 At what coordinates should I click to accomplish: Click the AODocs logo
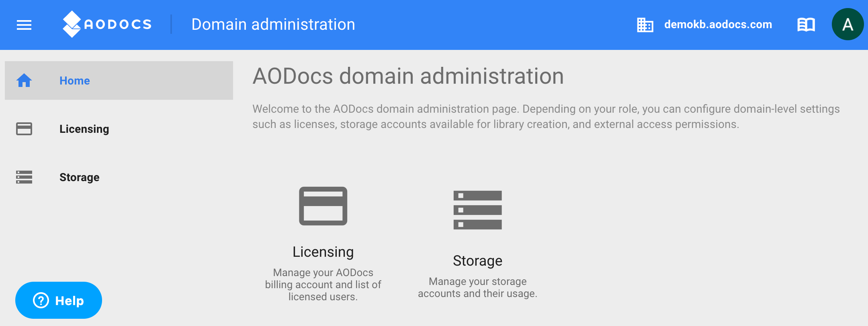pos(107,24)
